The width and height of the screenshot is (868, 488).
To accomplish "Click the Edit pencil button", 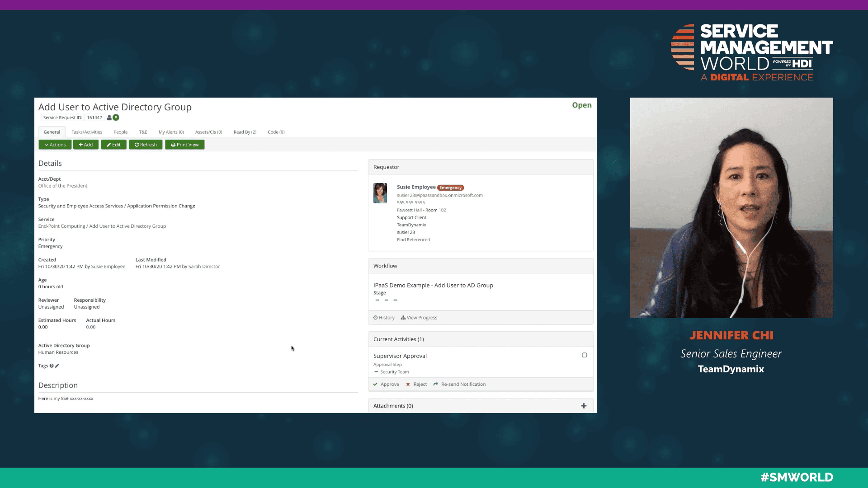I will coord(113,145).
